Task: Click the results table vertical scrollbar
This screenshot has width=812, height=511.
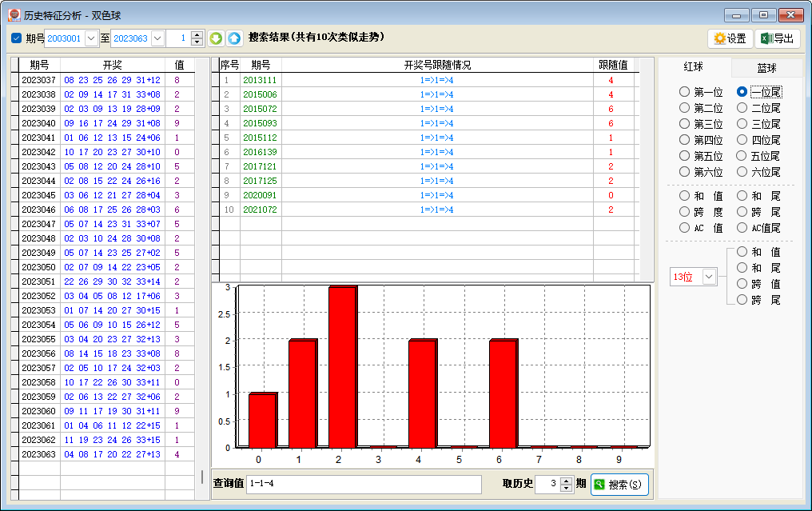Action: pos(647,170)
